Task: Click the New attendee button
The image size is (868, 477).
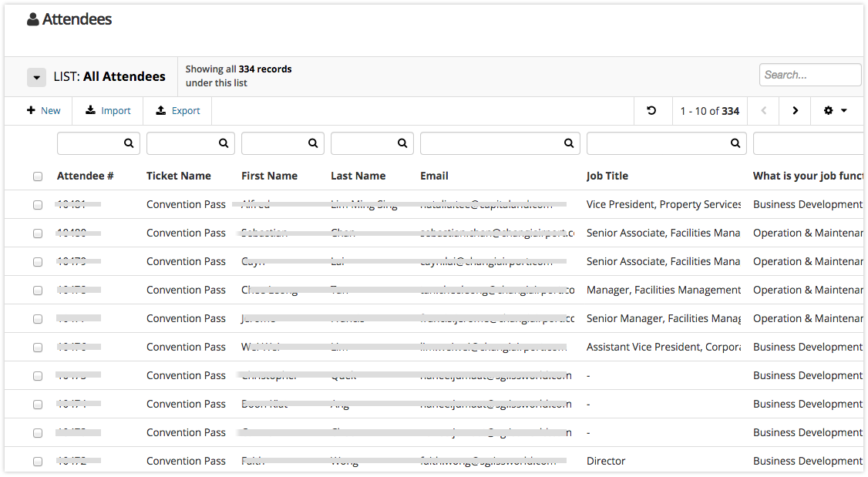Action: [x=43, y=111]
